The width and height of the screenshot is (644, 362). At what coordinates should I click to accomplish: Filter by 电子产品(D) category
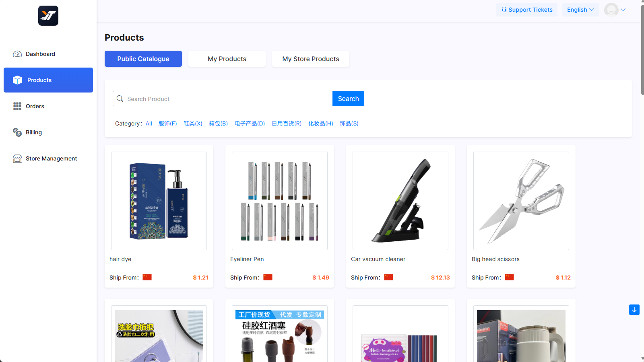pyautogui.click(x=250, y=123)
